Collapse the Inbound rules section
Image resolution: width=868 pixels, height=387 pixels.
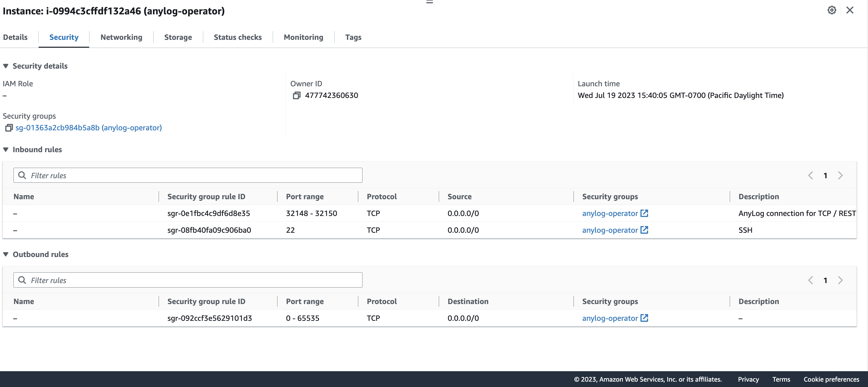(x=6, y=149)
